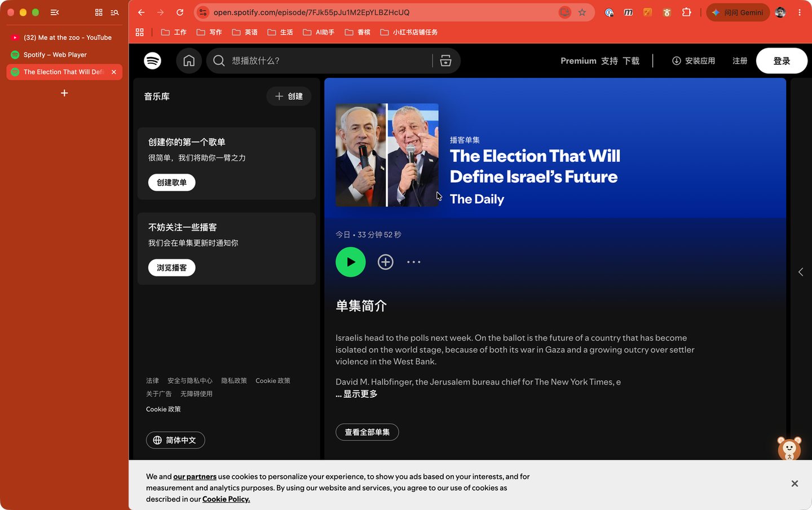
Task: Open the 小红书店铺任务 bookmark folder
Action: 409,32
